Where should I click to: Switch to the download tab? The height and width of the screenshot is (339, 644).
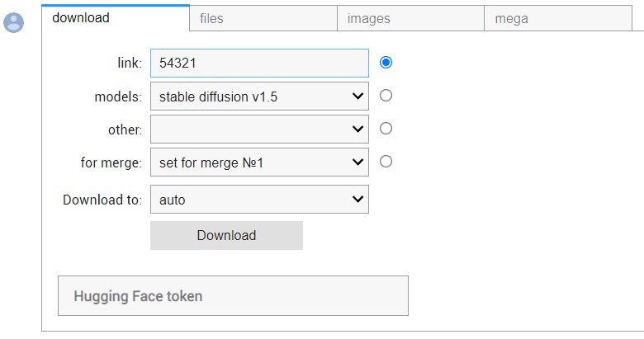116,17
